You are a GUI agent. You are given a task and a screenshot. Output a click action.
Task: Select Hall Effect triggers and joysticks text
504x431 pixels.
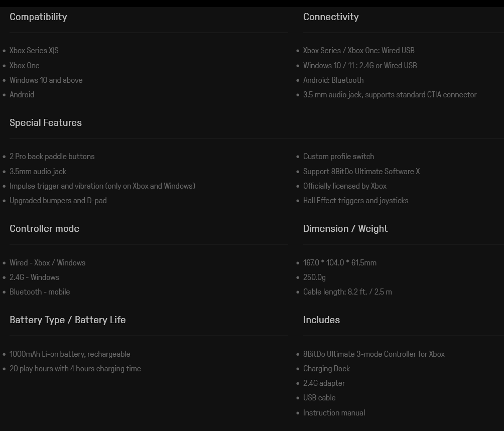click(356, 200)
